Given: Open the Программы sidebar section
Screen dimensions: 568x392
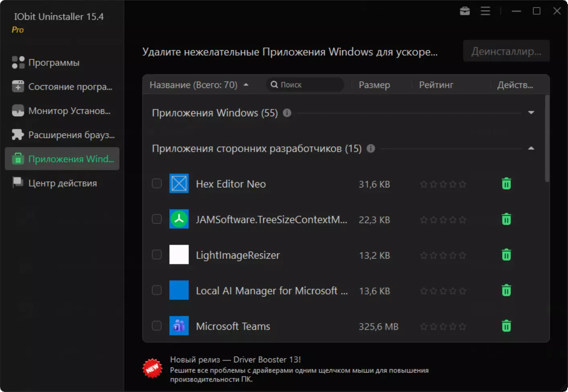Looking at the screenshot, I should click(x=54, y=63).
